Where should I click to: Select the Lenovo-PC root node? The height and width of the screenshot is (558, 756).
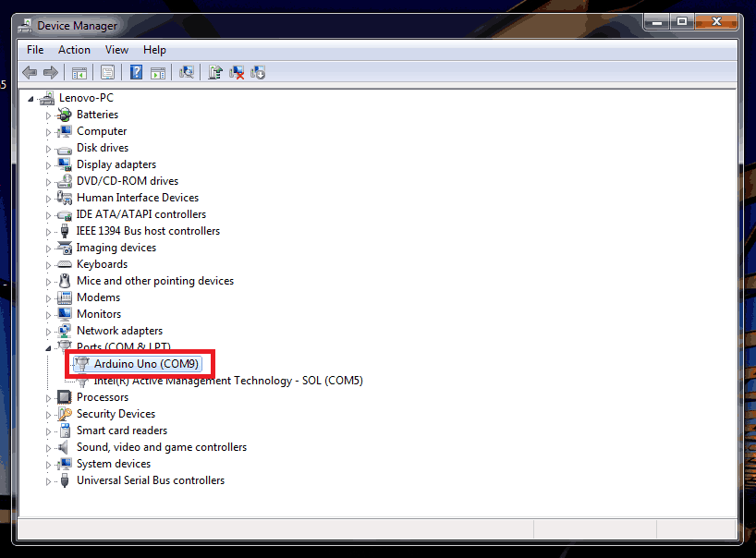(x=86, y=98)
